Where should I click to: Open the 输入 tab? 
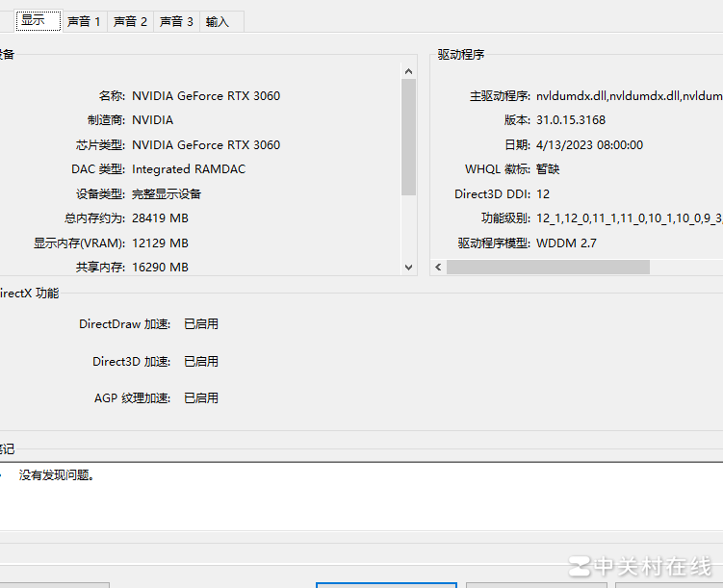[x=218, y=21]
